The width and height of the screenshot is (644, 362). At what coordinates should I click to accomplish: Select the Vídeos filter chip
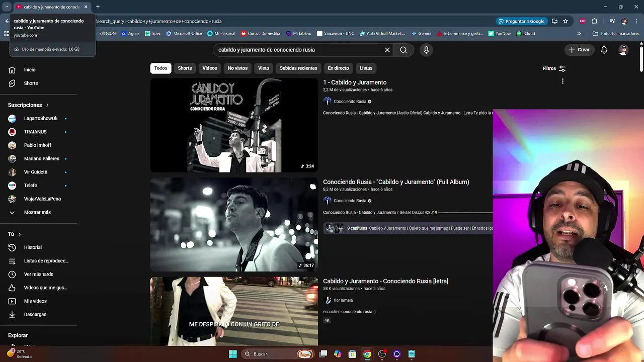pyautogui.click(x=210, y=68)
